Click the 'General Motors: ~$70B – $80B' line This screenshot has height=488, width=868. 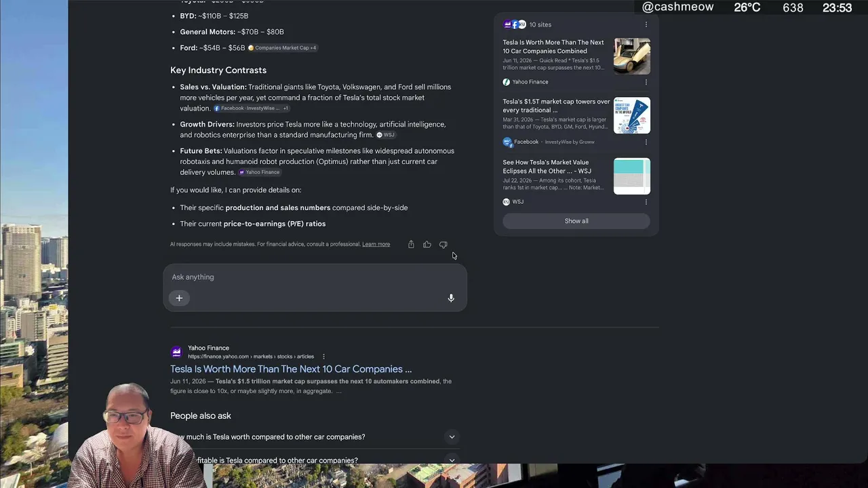(232, 32)
